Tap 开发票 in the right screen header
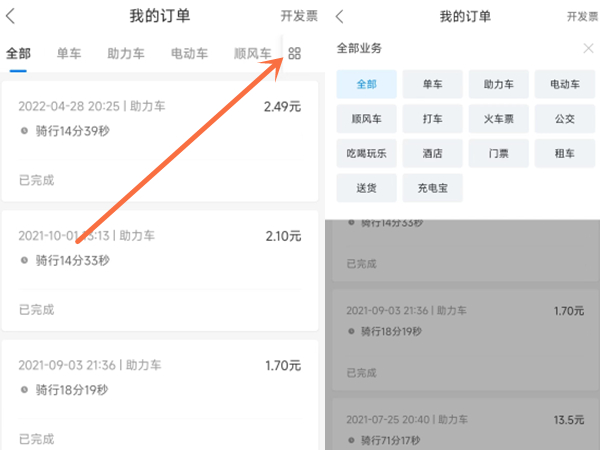Image resolution: width=600 pixels, height=450 pixels. [583, 16]
